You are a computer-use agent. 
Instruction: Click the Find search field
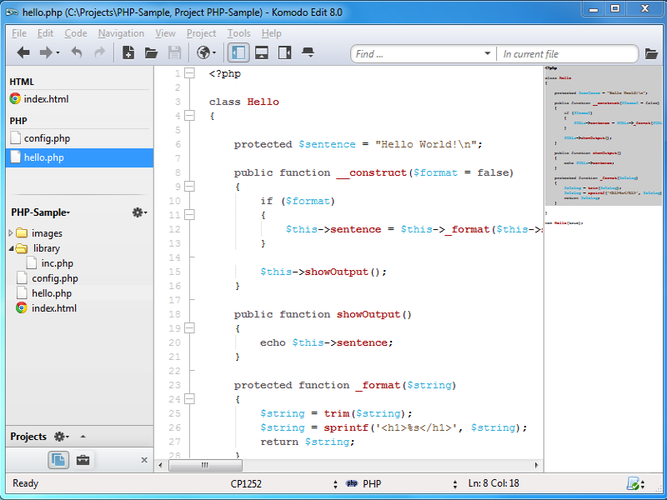417,54
